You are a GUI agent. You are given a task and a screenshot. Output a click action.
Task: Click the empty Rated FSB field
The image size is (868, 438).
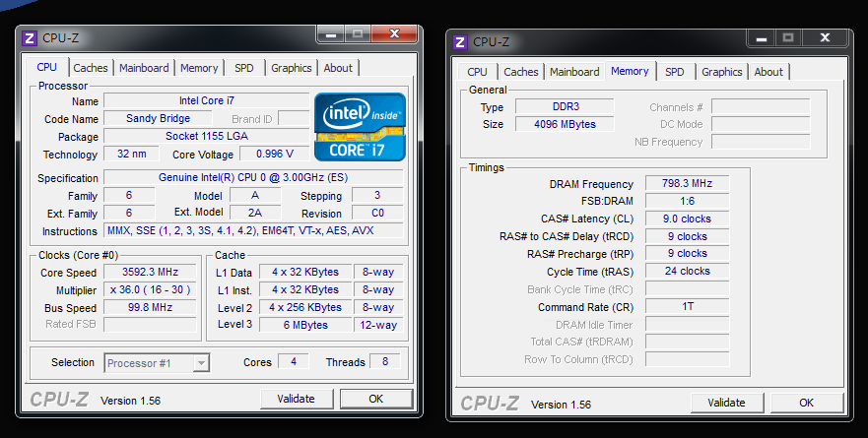click(x=150, y=325)
